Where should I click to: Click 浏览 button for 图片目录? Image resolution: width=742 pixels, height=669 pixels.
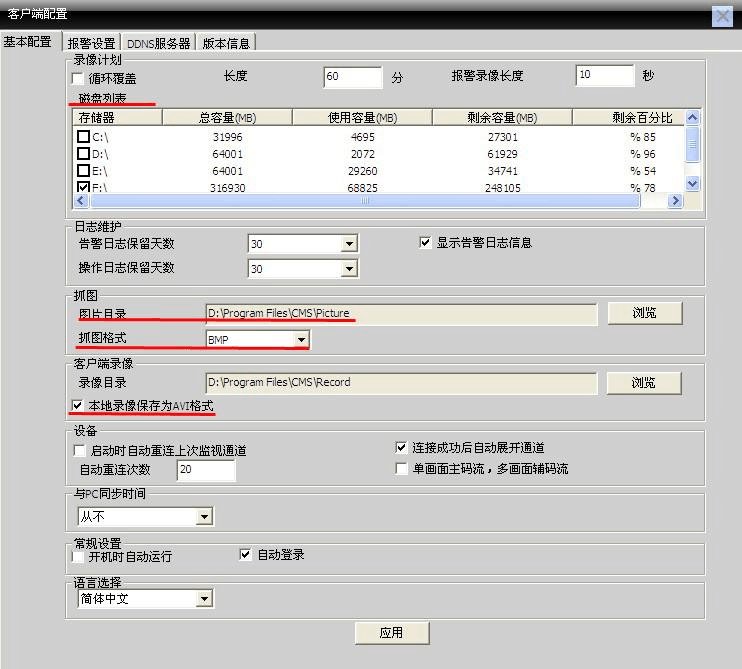coord(644,313)
